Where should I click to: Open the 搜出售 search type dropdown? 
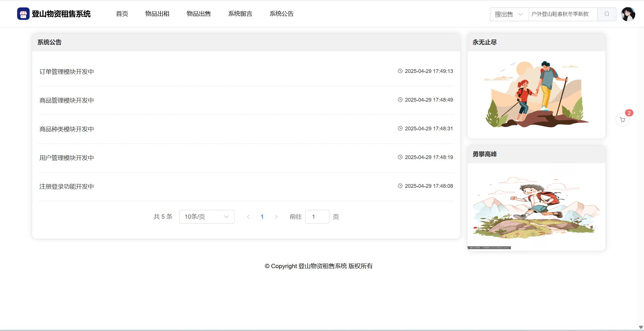509,14
